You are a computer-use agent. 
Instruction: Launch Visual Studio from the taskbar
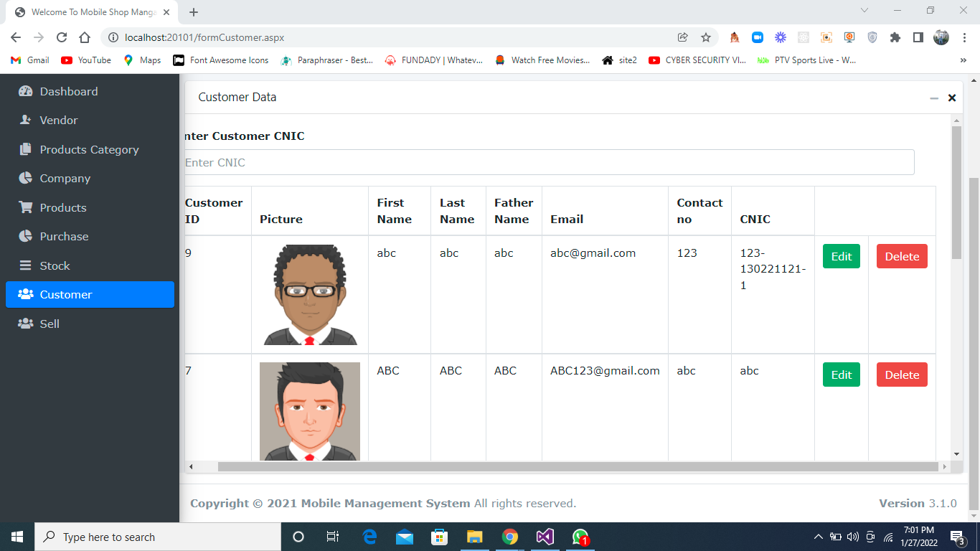(x=545, y=537)
